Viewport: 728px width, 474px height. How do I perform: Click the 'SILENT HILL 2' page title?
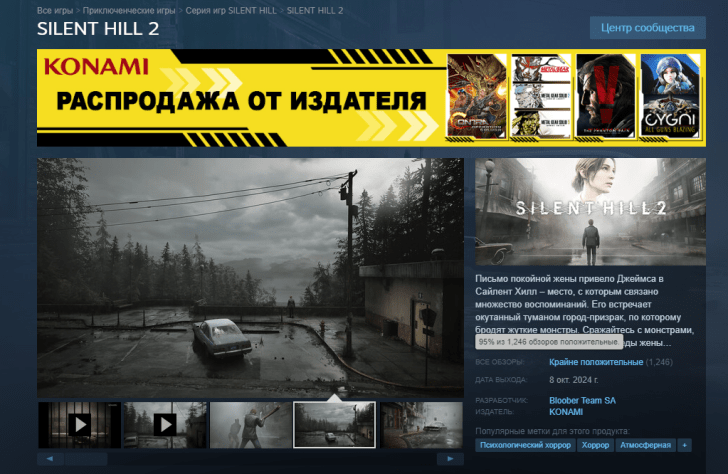[x=98, y=29]
